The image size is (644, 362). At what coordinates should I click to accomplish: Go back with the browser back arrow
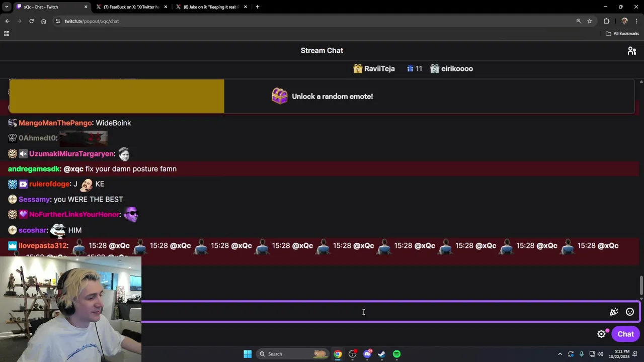(7, 21)
